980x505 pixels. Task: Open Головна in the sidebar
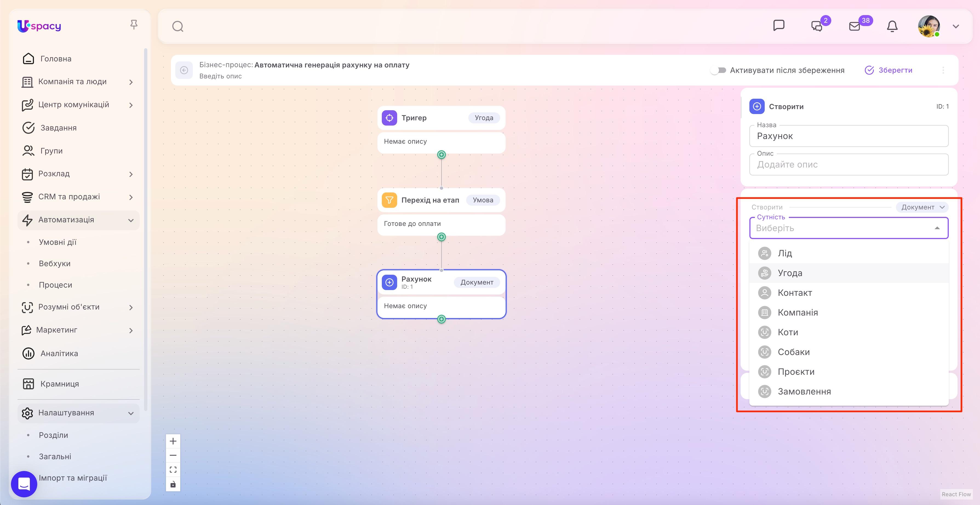pos(78,59)
